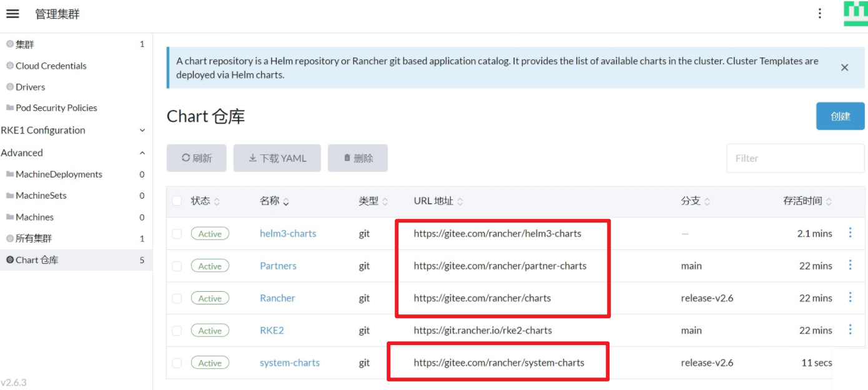The width and height of the screenshot is (868, 390).
Task: Sort table by 存活时间 column
Action: click(807, 201)
